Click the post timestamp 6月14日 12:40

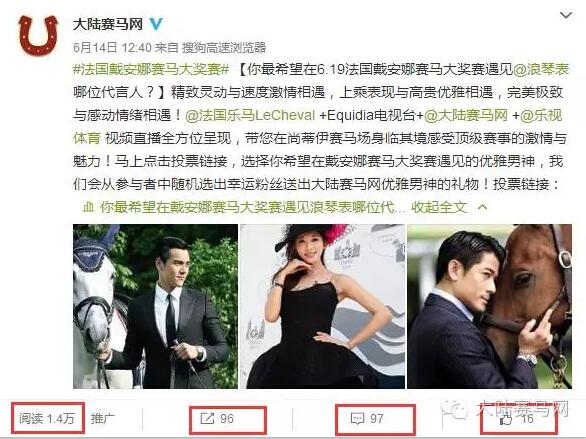[x=112, y=47]
